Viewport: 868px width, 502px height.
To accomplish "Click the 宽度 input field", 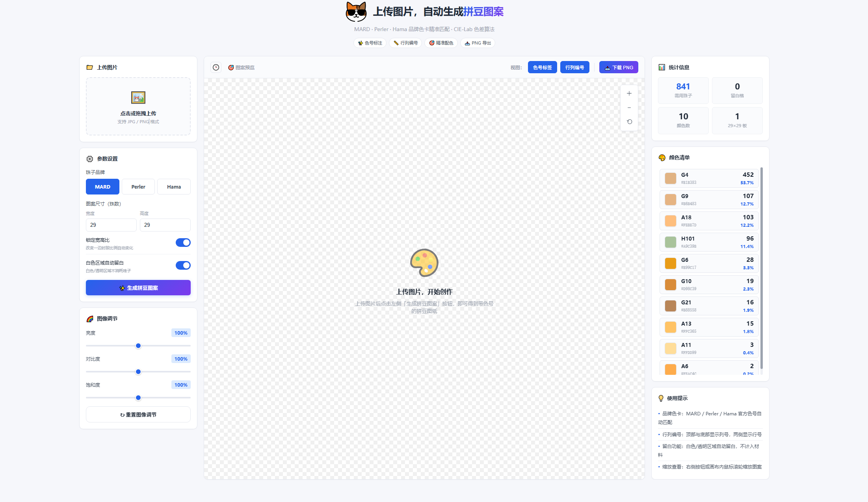I will [x=111, y=225].
